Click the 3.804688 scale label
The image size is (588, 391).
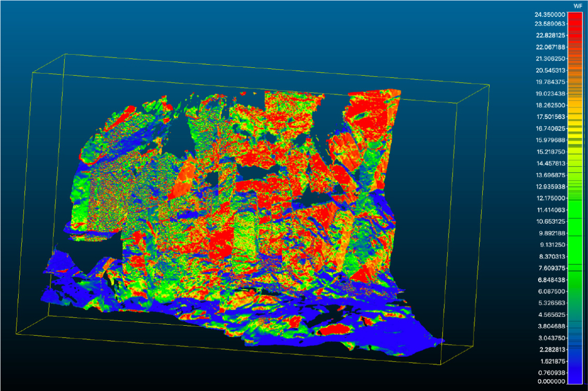coord(551,326)
